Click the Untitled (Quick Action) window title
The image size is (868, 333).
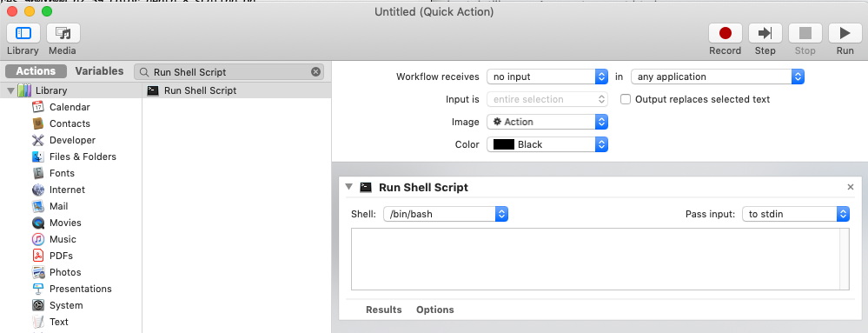pos(434,11)
